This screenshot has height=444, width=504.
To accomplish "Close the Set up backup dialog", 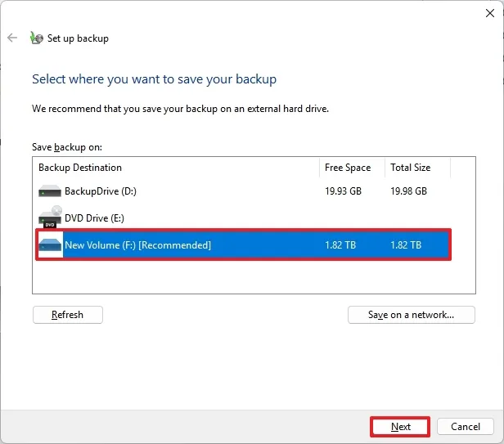I will point(490,13).
